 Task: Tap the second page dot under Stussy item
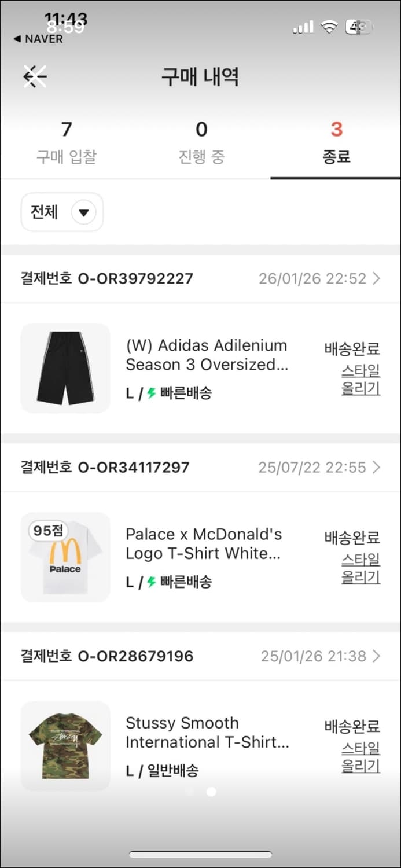click(211, 792)
